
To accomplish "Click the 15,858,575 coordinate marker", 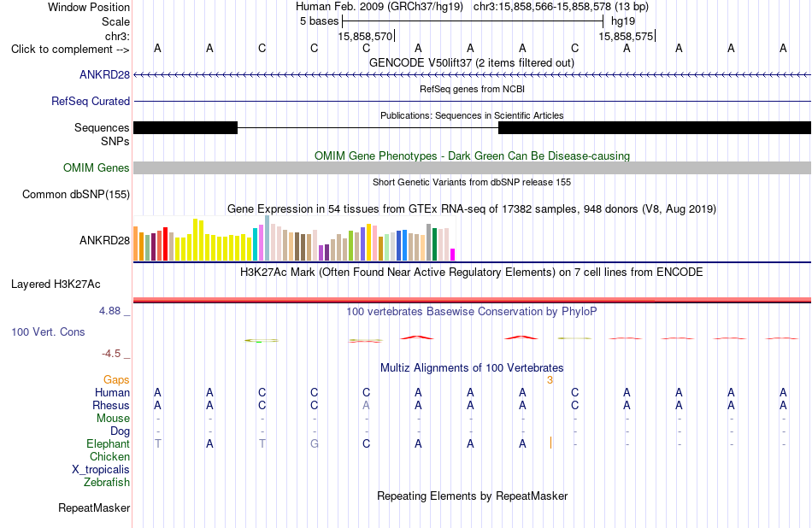I will [626, 36].
